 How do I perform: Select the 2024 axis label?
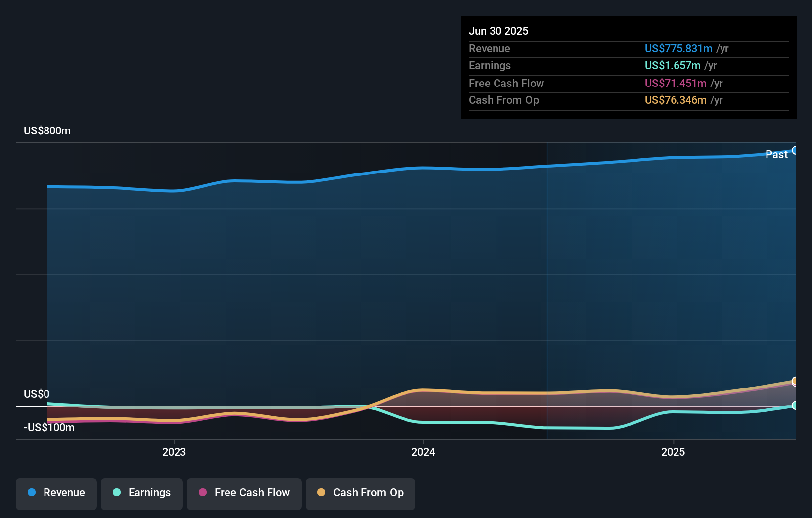click(424, 452)
